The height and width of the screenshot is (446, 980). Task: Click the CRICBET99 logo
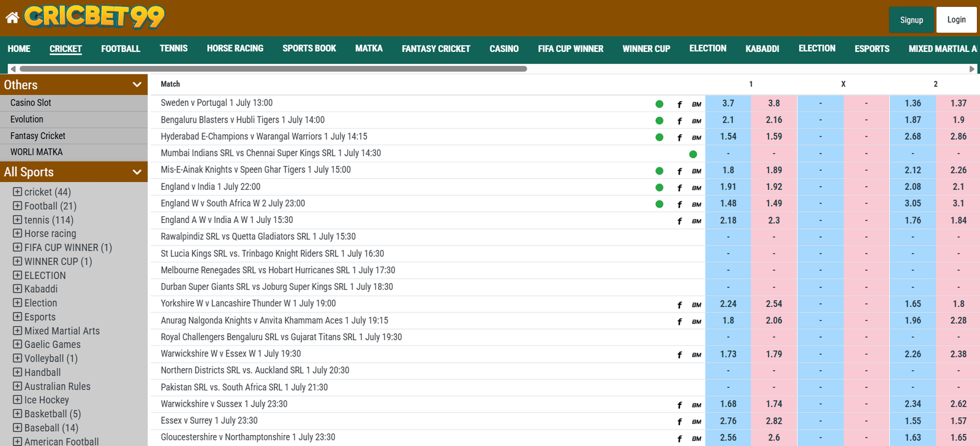tap(94, 17)
